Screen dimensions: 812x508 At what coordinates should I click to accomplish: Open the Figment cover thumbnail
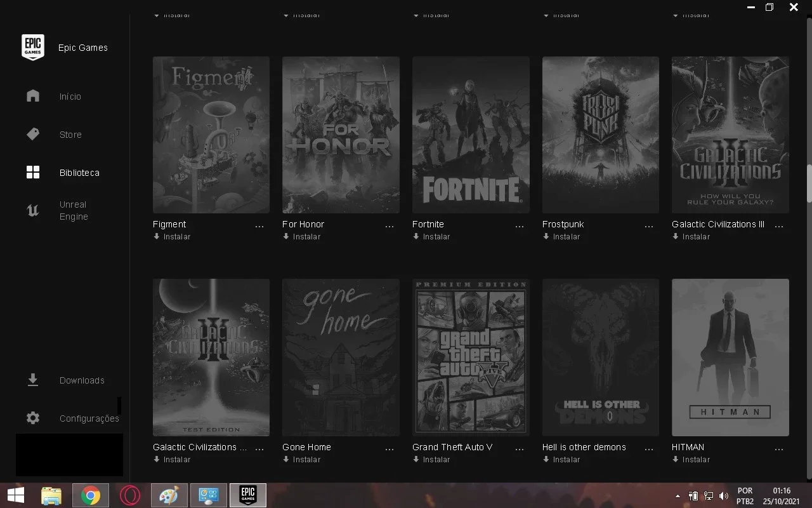click(x=211, y=135)
